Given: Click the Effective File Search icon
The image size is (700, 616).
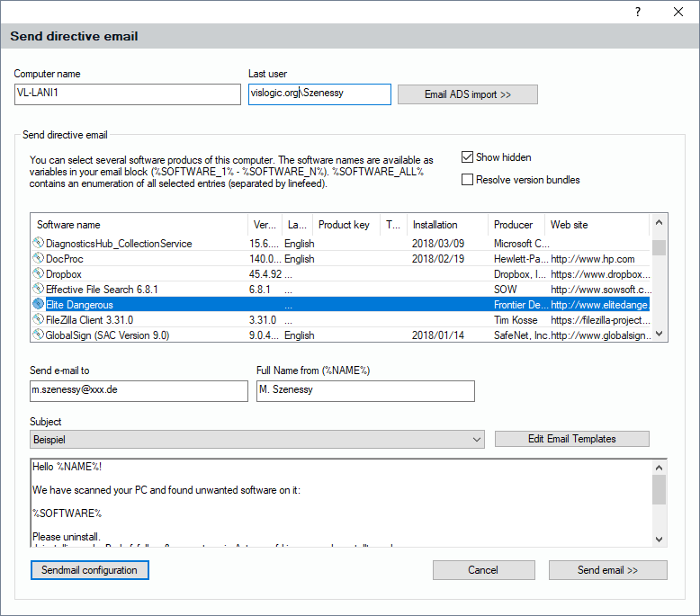Looking at the screenshot, I should click(38, 290).
